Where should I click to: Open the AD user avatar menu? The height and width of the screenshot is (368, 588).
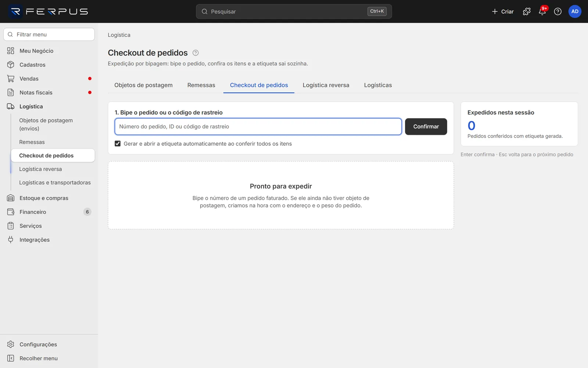pos(575,11)
